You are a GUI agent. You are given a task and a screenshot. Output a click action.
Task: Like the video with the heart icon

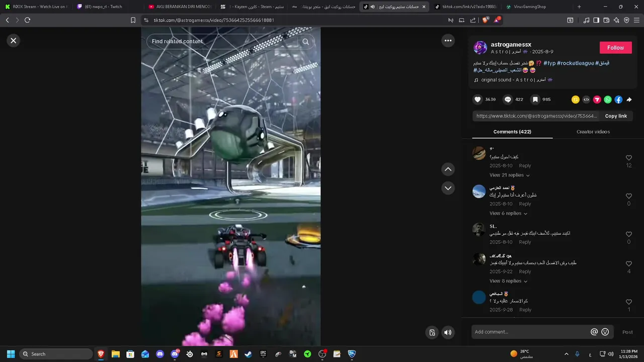[478, 100]
